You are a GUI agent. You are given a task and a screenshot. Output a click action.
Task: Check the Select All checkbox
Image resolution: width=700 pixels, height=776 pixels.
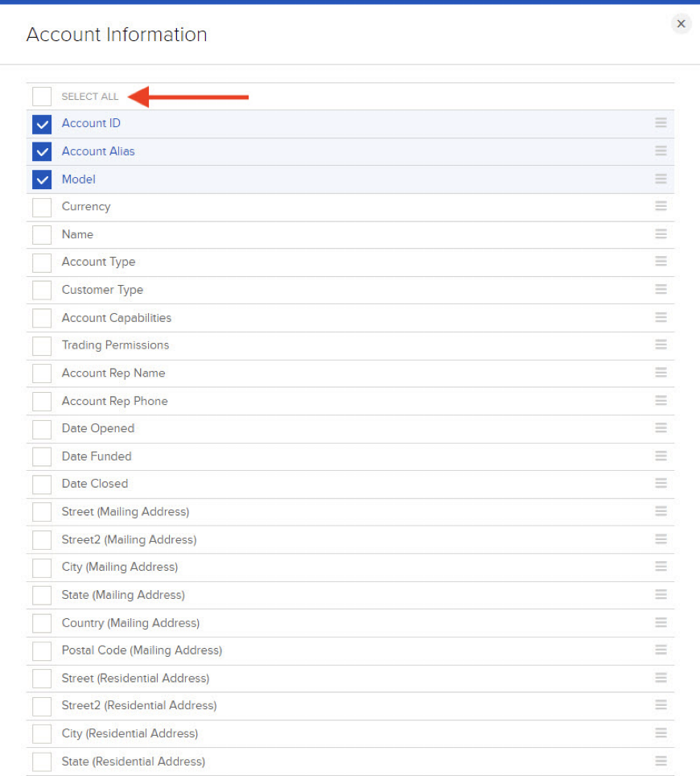[x=42, y=97]
